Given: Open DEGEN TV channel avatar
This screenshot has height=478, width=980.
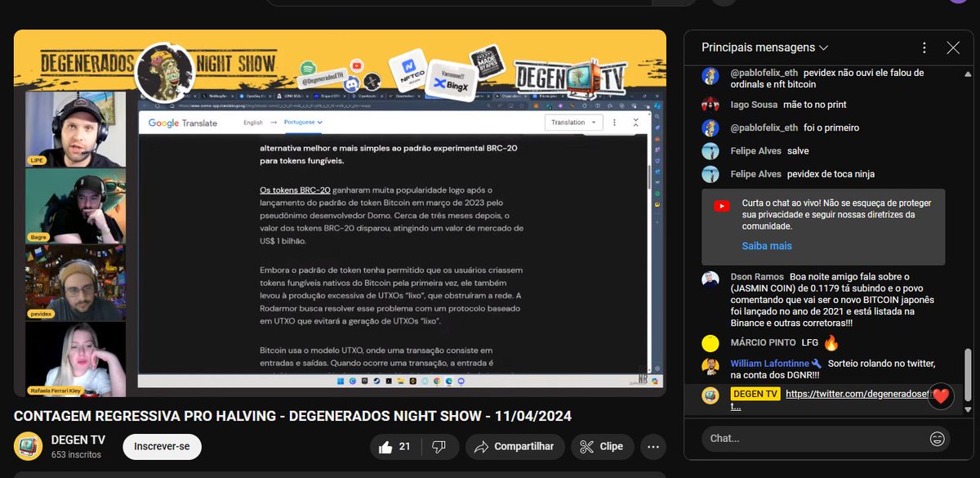Looking at the screenshot, I should coord(29,446).
